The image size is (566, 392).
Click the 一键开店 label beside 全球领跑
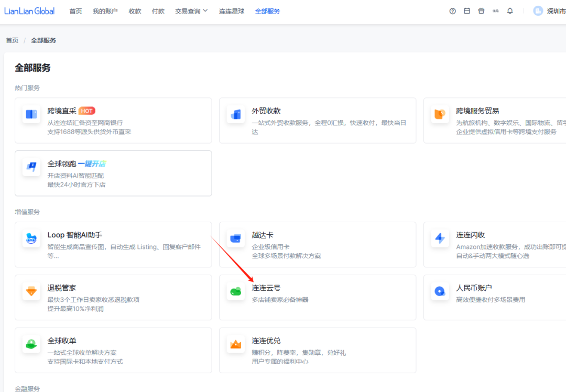[92, 164]
